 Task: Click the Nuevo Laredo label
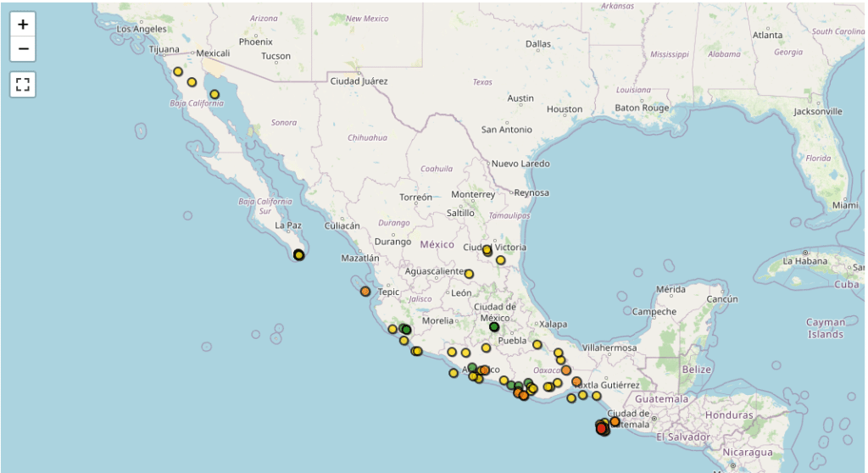(521, 164)
